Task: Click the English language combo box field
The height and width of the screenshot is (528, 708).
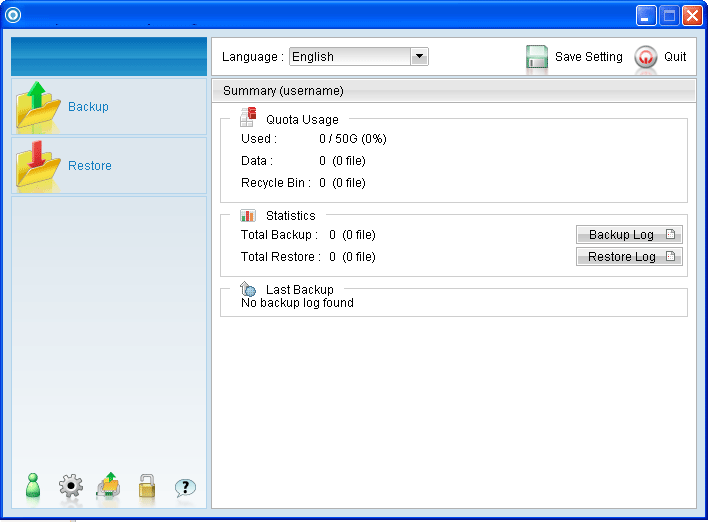Action: (349, 57)
